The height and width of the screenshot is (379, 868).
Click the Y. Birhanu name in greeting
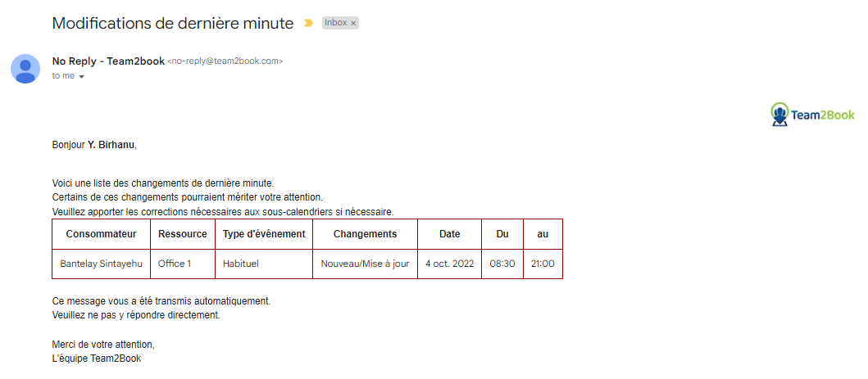point(111,146)
